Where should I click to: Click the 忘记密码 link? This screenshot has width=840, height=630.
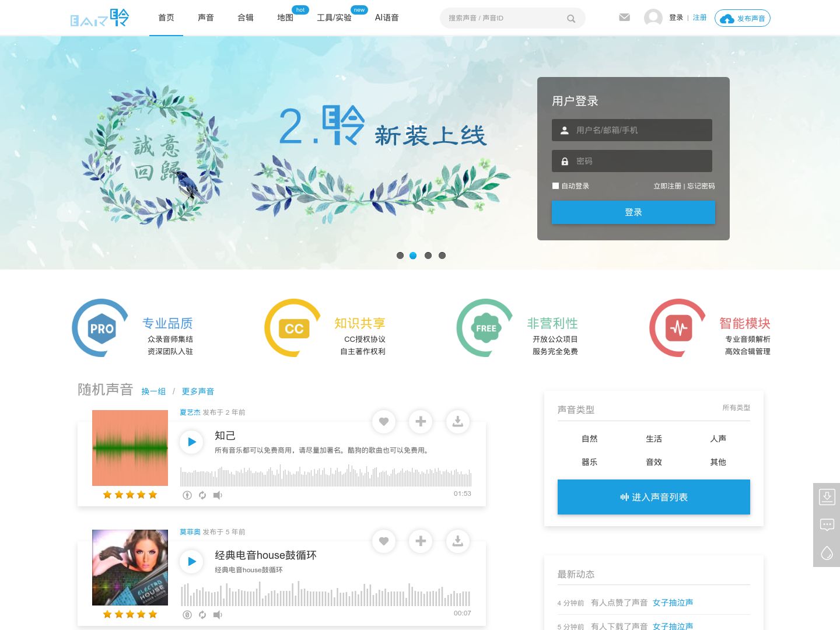[701, 186]
